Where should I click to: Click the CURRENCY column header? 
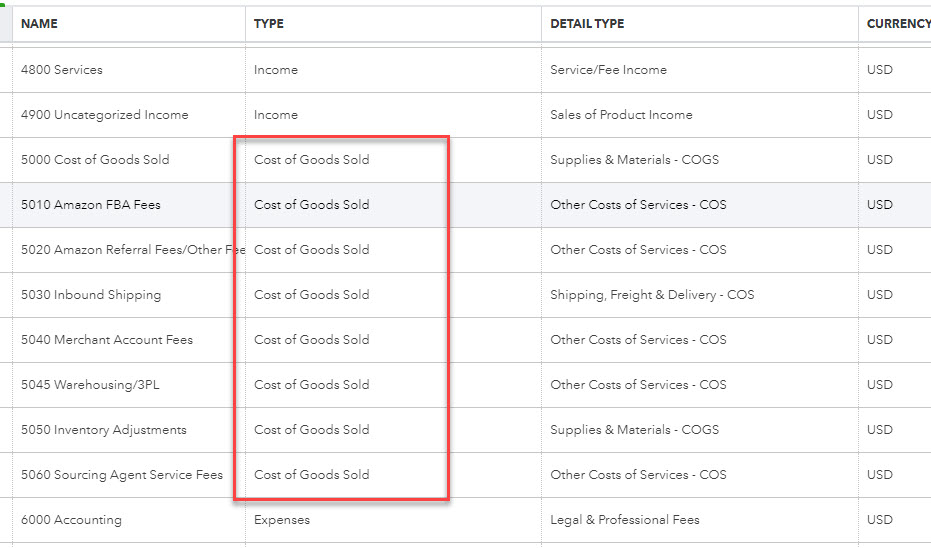tap(897, 24)
